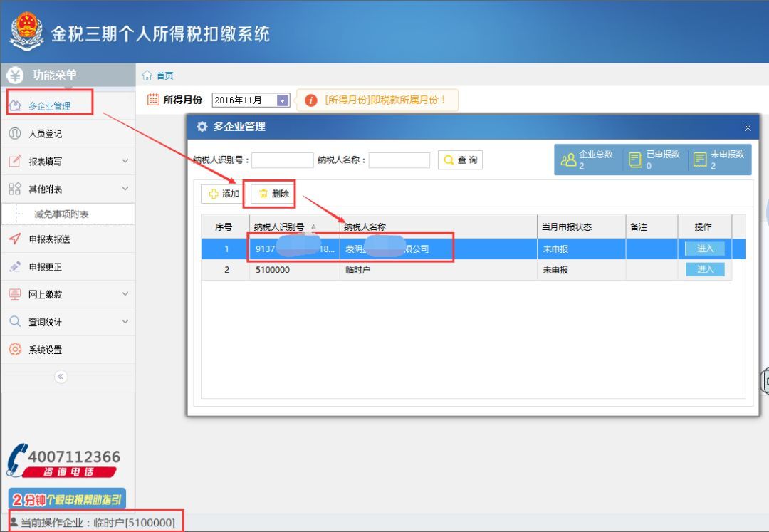Click the tax emblem logo in header
The width and height of the screenshot is (769, 532).
pos(26,31)
